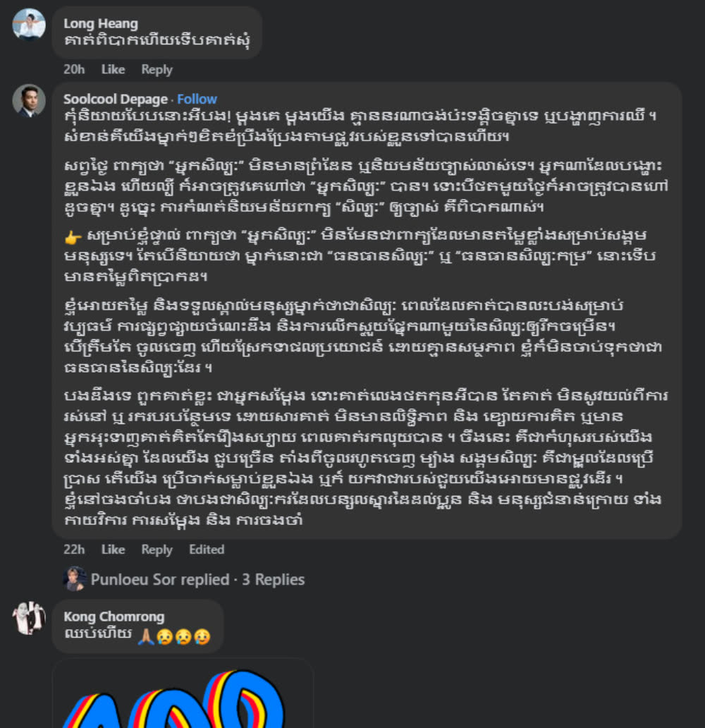Open Long Heang's profile picture
The height and width of the screenshot is (728, 705).
tap(29, 24)
